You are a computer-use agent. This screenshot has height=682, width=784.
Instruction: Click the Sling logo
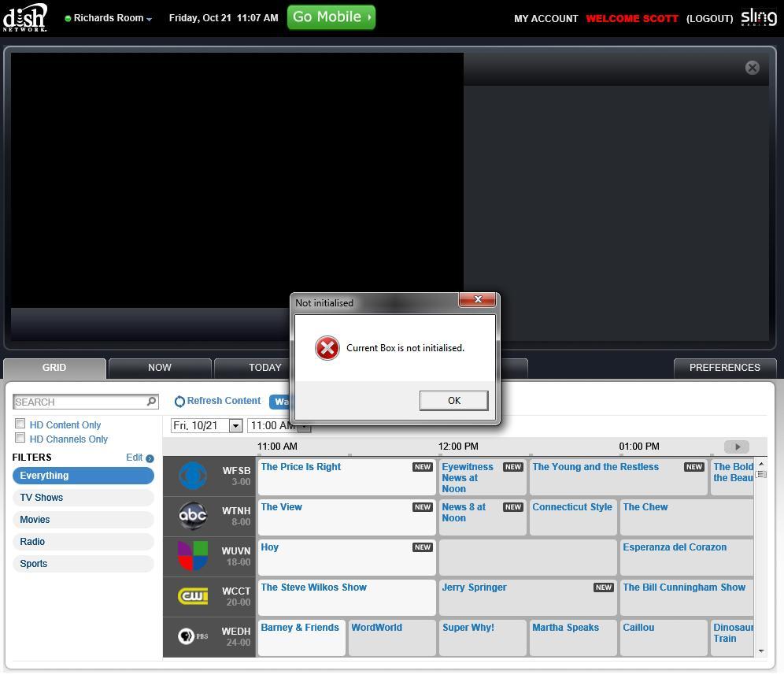click(759, 17)
